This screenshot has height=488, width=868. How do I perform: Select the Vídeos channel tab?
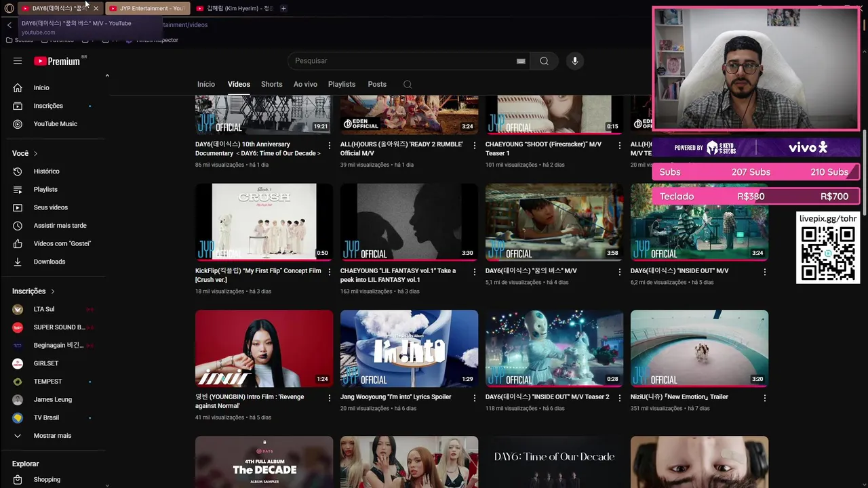pos(239,84)
